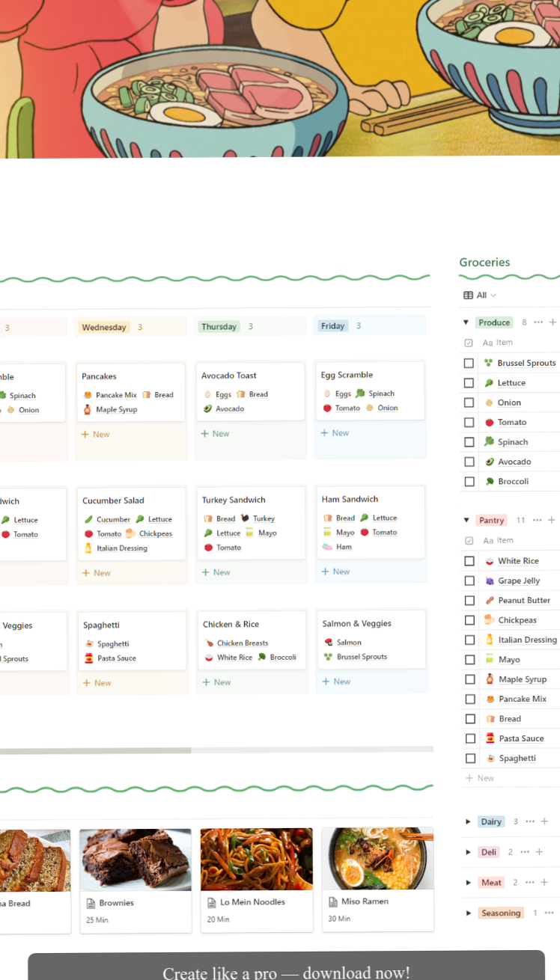Image resolution: width=560 pixels, height=980 pixels.
Task: Click the Dairy group tag label
Action: coord(491,821)
